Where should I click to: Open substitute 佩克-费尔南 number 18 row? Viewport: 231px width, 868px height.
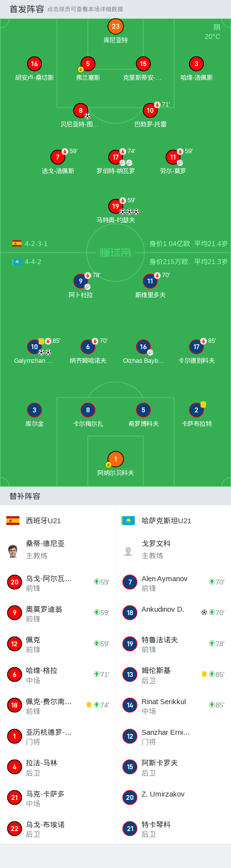[58, 705]
